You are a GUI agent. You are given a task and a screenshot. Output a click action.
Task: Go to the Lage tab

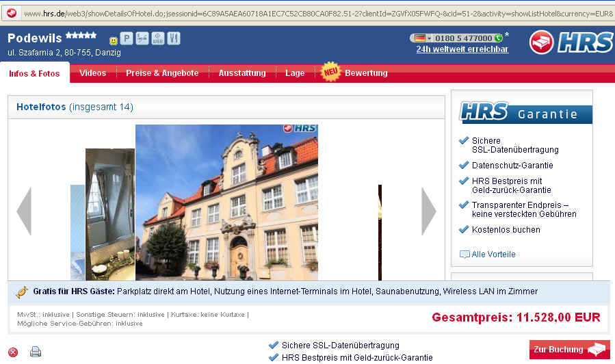pos(295,73)
